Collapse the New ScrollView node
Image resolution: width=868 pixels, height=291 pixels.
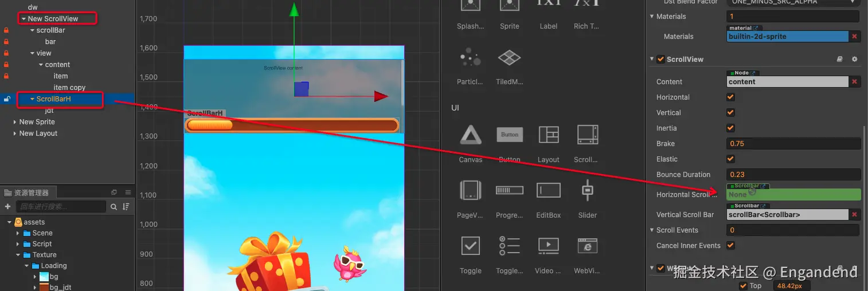coord(24,19)
